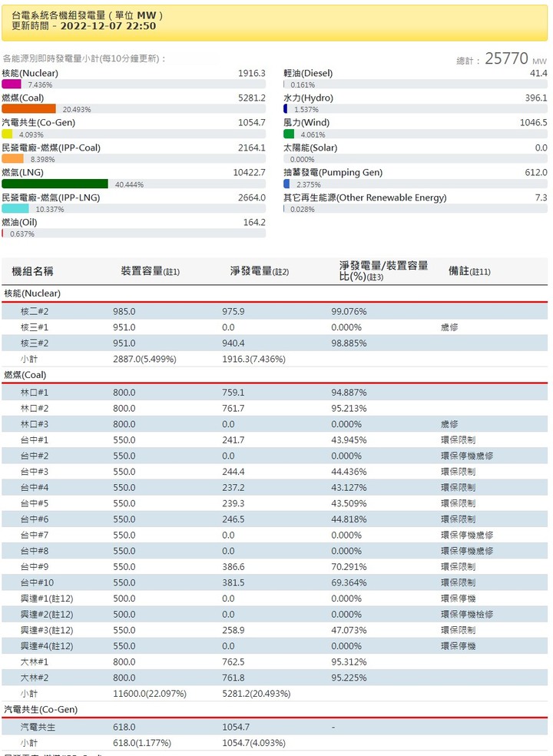
Task: Click the IPP-LNG cyan percentage bar
Action: (x=15, y=209)
